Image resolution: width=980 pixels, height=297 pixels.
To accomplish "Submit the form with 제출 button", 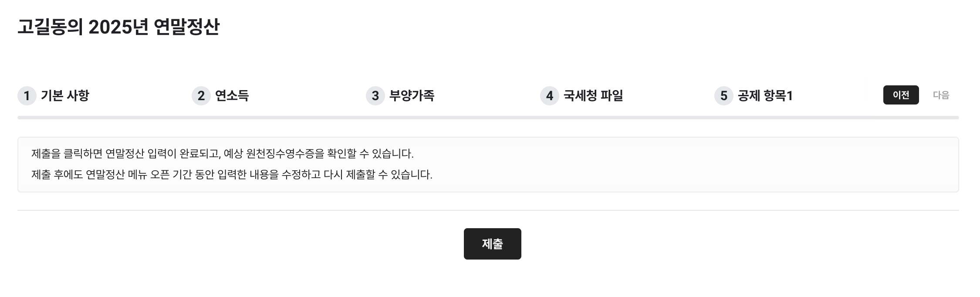I will [492, 244].
